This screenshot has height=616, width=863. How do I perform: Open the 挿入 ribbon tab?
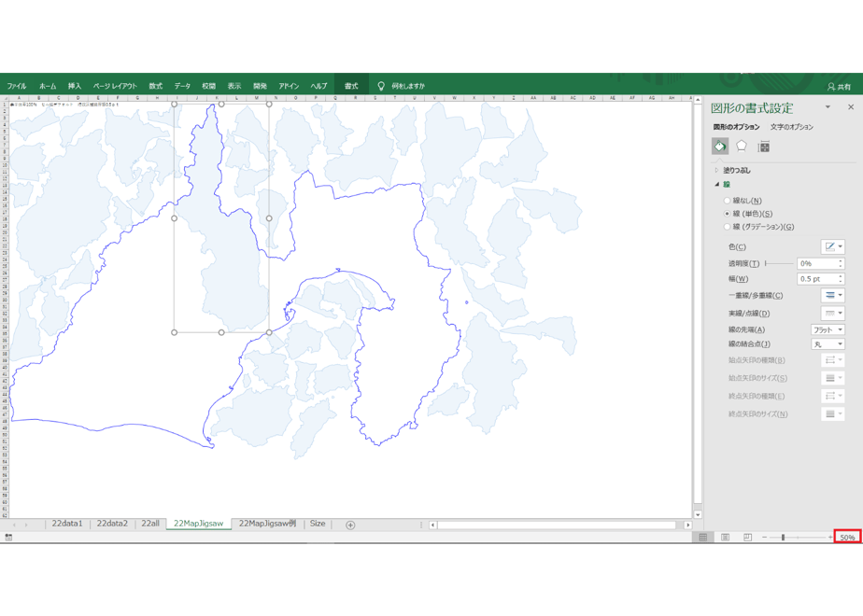click(x=75, y=86)
